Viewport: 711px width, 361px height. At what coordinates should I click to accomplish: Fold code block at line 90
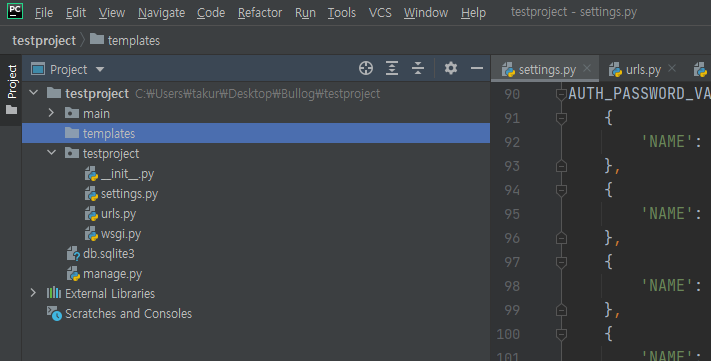561,94
